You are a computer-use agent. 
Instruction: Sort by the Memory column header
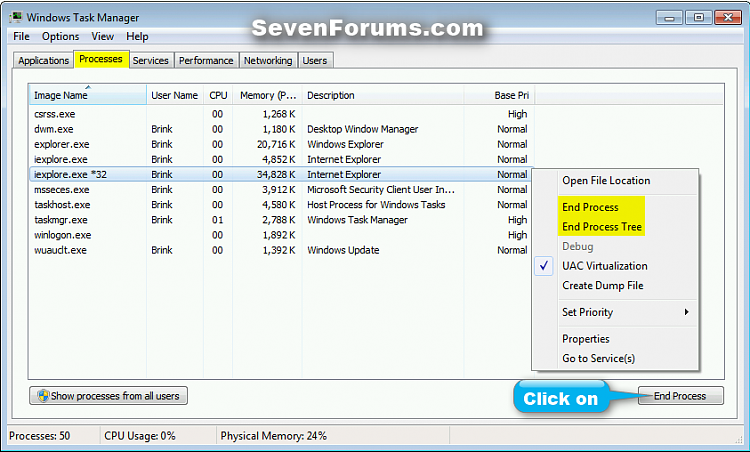267,95
